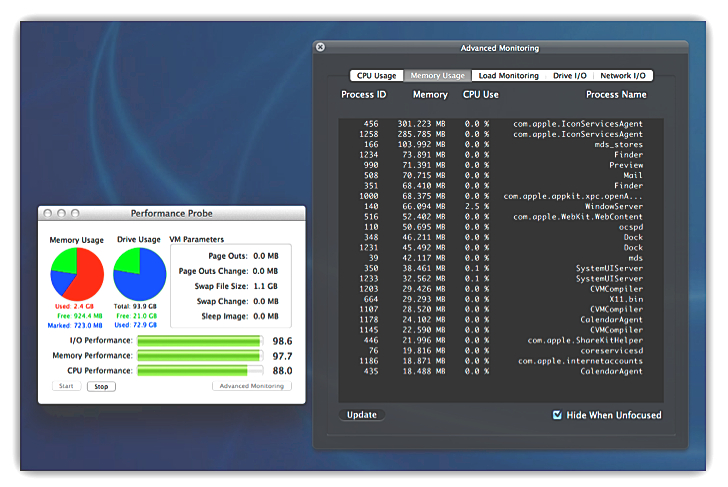
Task: Click the Memory Usage pie chart
Action: (x=77, y=274)
